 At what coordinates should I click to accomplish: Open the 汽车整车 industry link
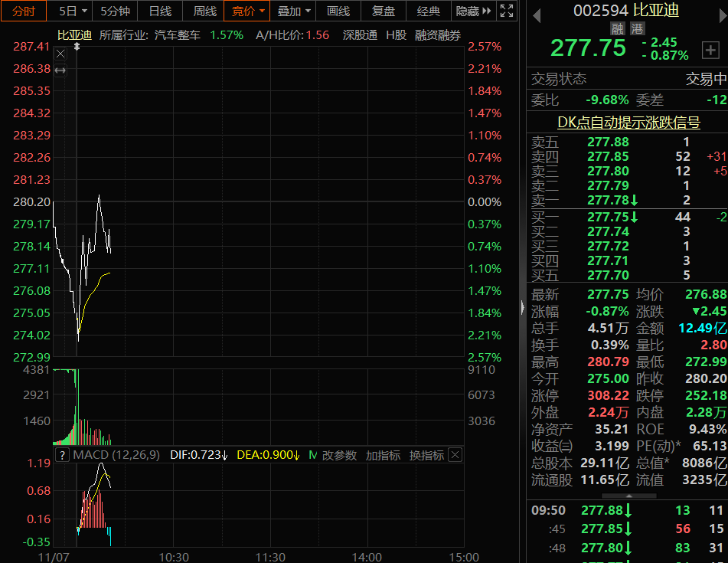[x=177, y=35]
